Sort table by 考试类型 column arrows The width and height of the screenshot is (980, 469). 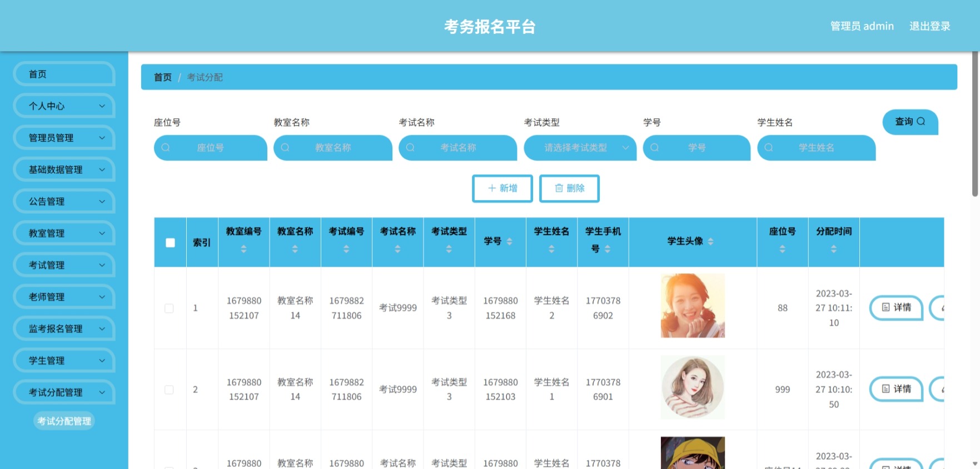pyautogui.click(x=449, y=250)
